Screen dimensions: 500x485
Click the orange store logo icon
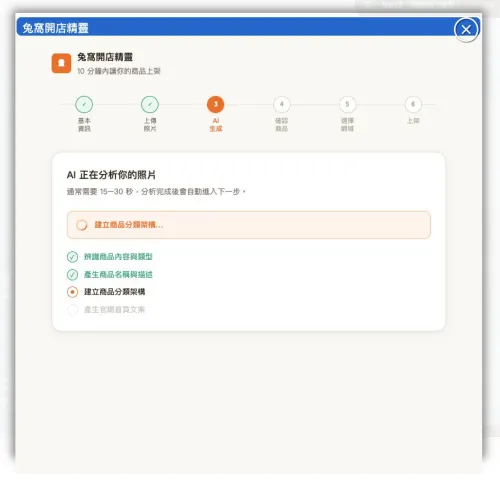[x=61, y=63]
